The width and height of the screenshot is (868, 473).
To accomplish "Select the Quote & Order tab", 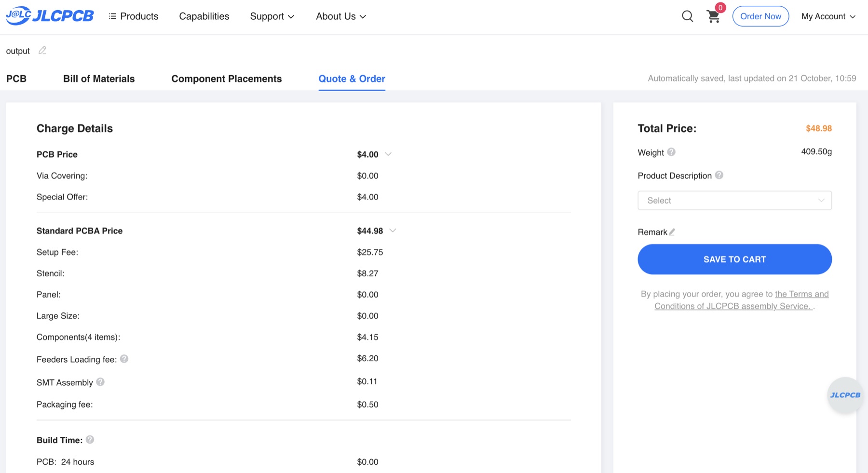I will coord(352,79).
